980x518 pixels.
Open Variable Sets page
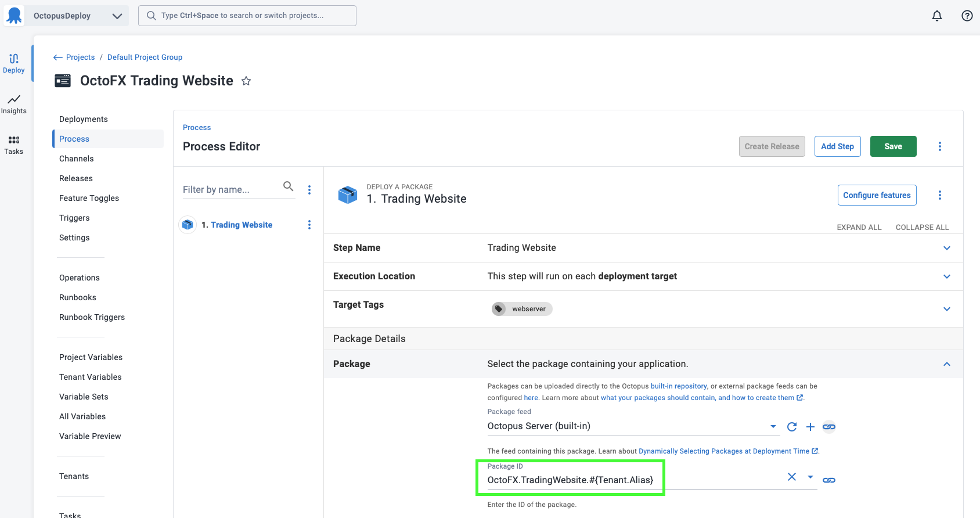[84, 397]
